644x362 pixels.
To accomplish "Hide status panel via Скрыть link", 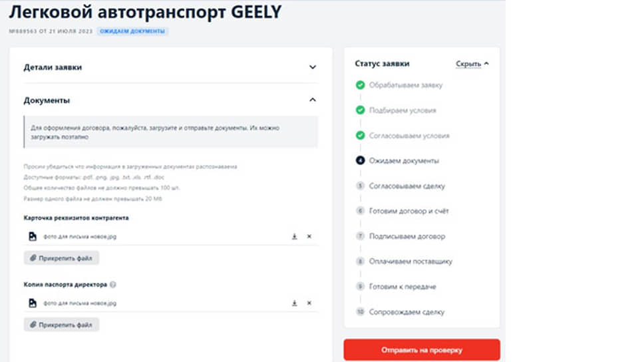I will [x=472, y=64].
